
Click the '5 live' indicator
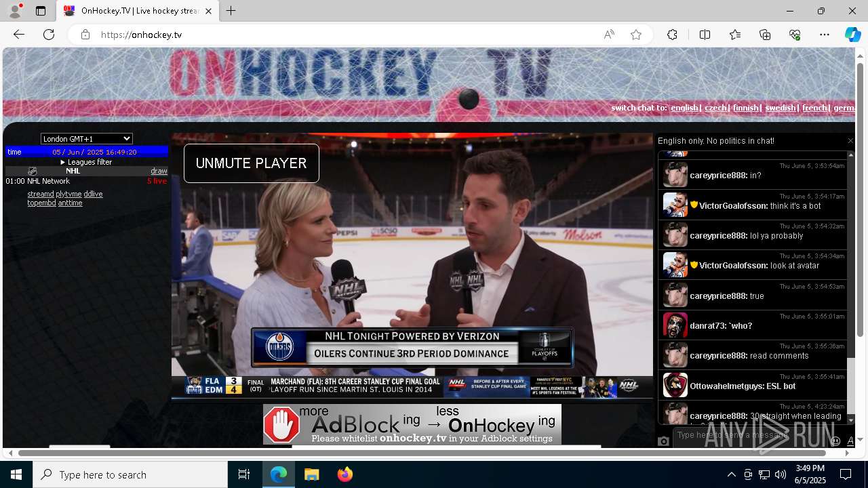pos(157,181)
